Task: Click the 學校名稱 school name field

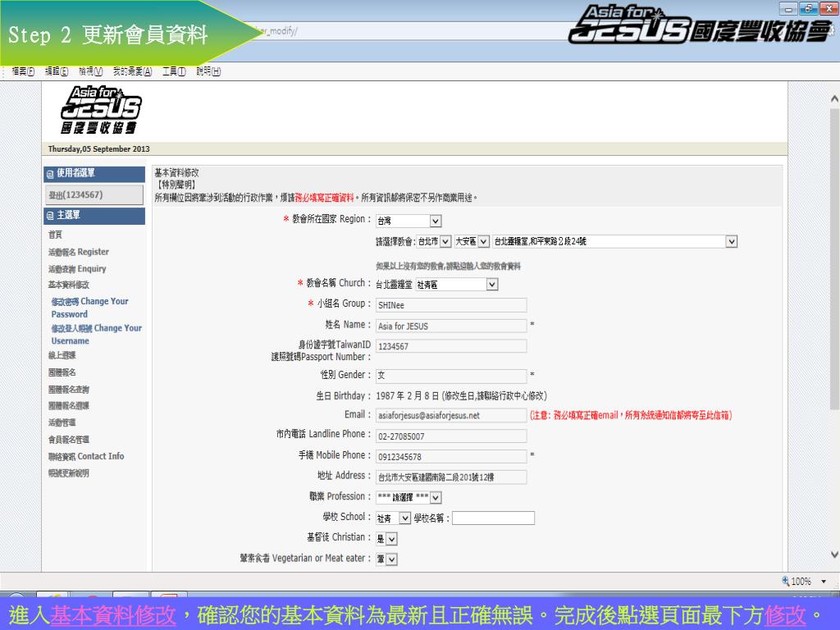Action: 493,518
